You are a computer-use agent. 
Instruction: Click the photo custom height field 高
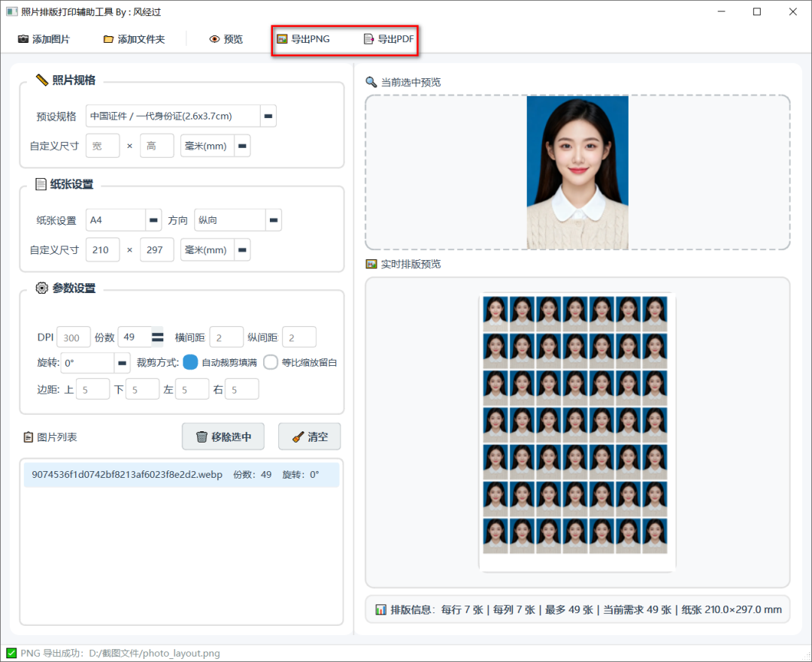click(x=157, y=146)
